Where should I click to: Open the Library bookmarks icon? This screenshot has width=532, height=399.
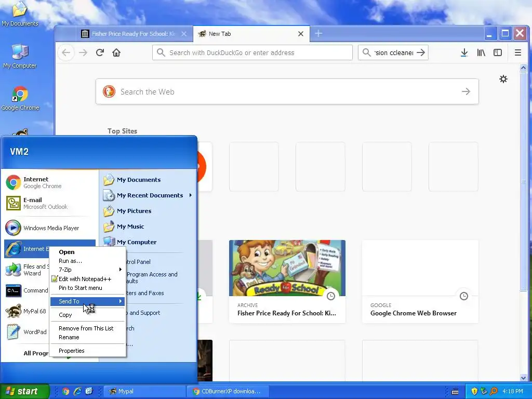[x=481, y=52]
